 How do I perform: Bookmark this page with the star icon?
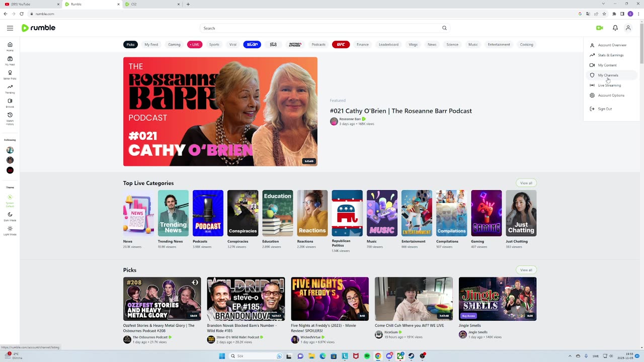pyautogui.click(x=604, y=14)
